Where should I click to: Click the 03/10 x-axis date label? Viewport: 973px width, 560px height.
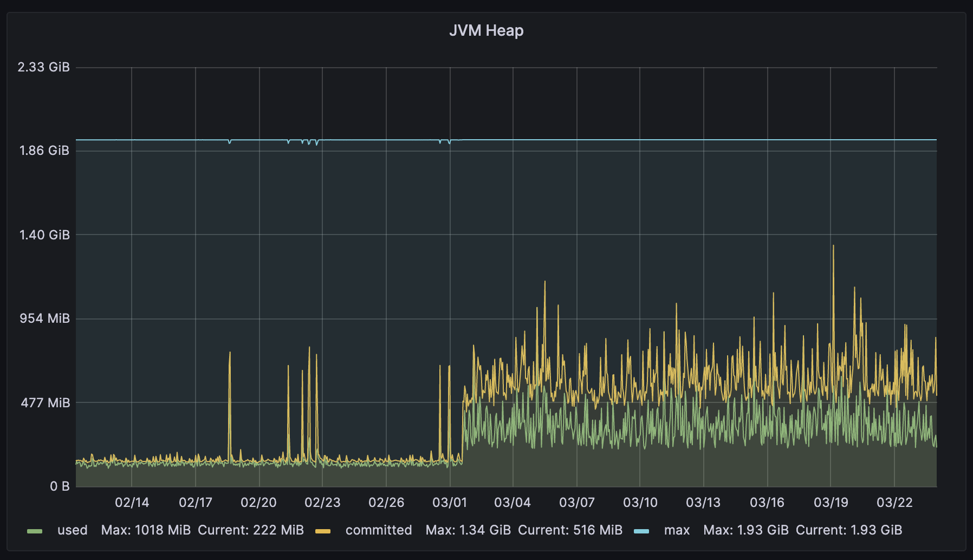click(x=640, y=503)
